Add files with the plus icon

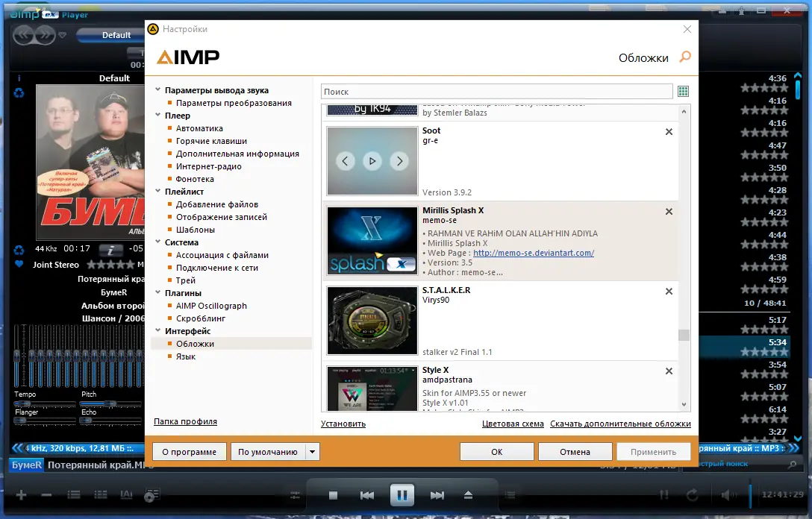(21, 495)
